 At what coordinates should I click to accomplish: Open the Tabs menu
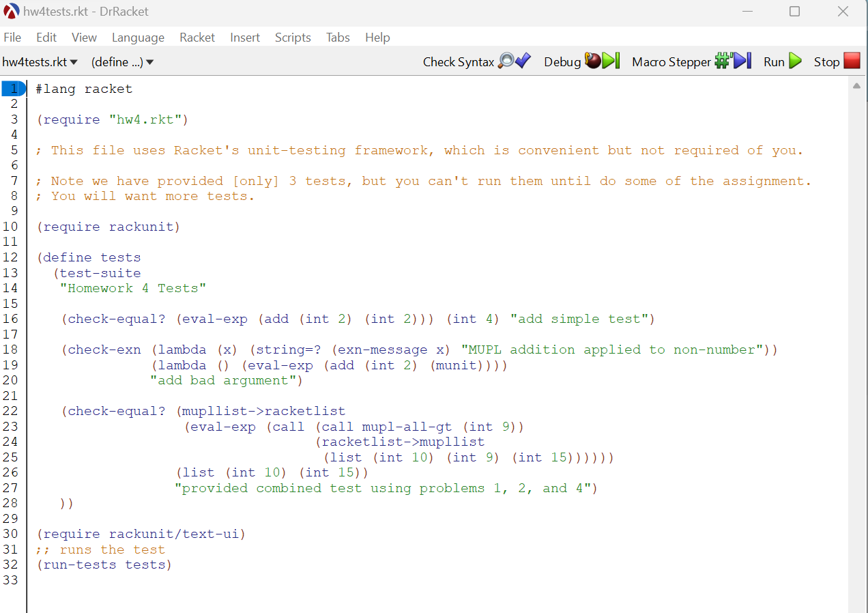click(337, 38)
